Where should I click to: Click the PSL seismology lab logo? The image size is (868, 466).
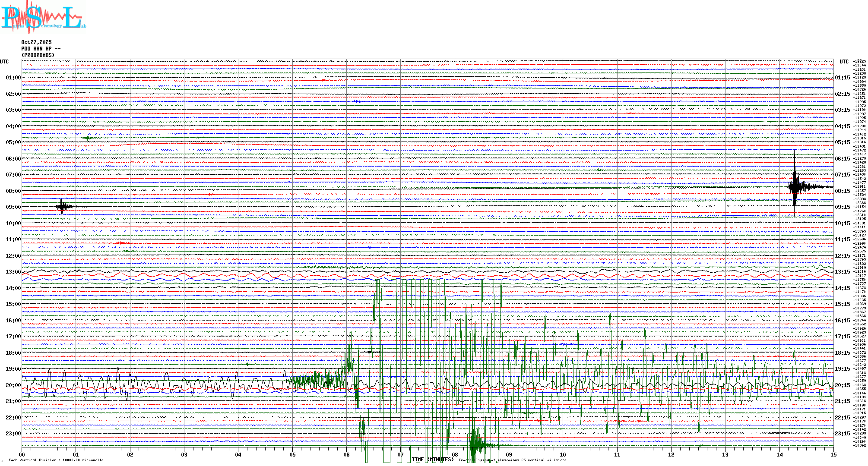[x=43, y=17]
